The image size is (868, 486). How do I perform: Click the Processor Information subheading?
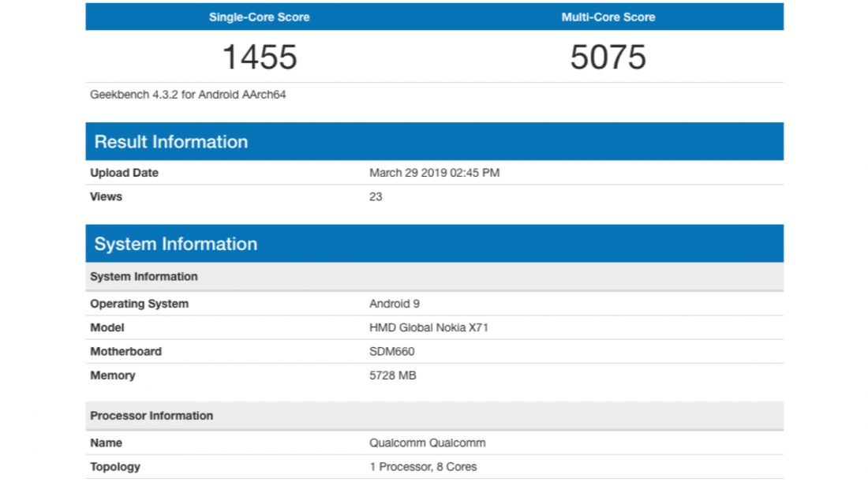(x=152, y=416)
